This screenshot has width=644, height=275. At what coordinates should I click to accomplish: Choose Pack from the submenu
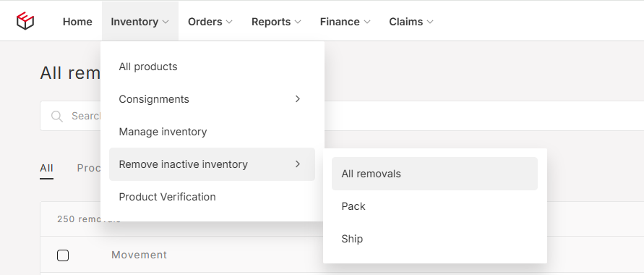pos(434,206)
